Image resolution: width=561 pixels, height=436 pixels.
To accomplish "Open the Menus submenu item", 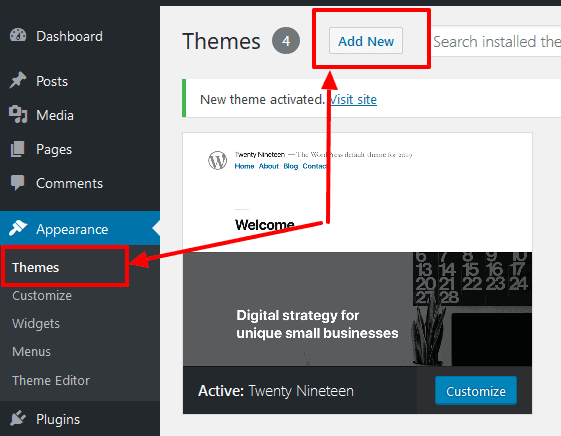I will pos(31,352).
